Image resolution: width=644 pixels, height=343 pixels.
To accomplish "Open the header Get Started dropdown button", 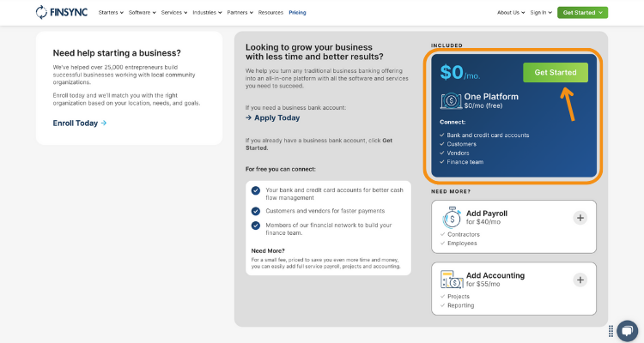I will pos(582,13).
